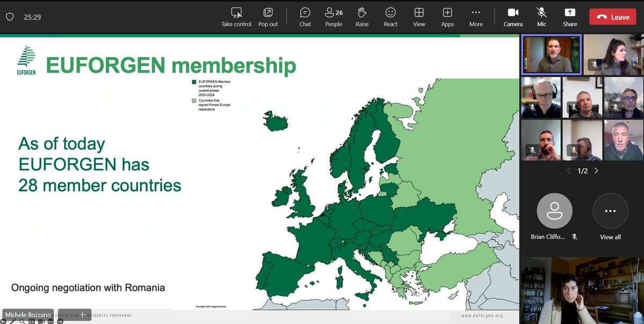
Task: Click the 28 member countries text
Action: [100, 185]
